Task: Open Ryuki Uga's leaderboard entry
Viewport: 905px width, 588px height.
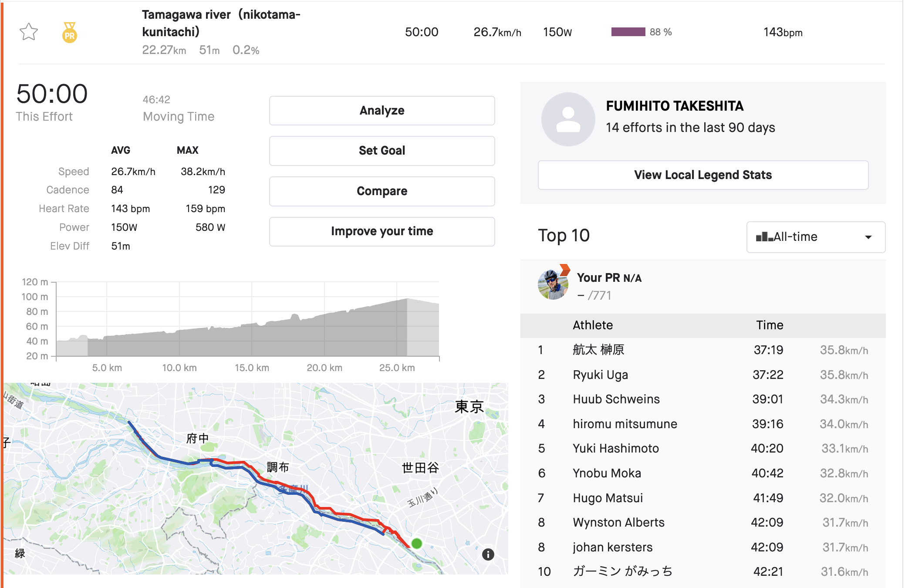Action: [600, 375]
